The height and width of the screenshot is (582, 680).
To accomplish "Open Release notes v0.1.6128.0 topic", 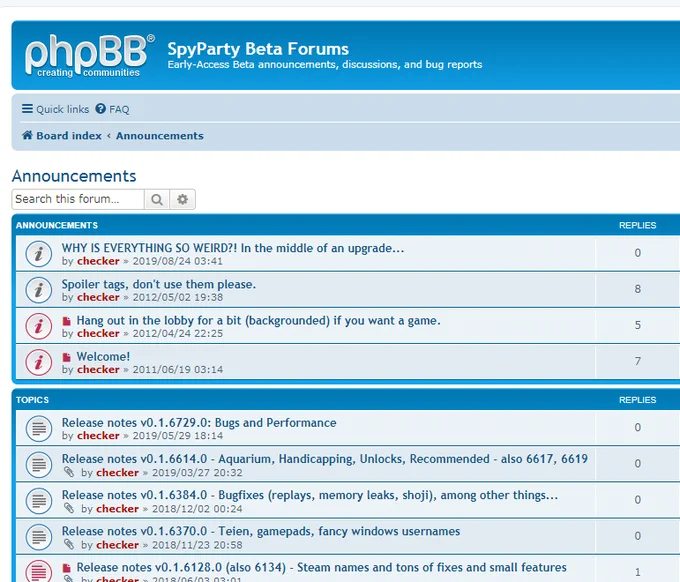I will (x=322, y=567).
